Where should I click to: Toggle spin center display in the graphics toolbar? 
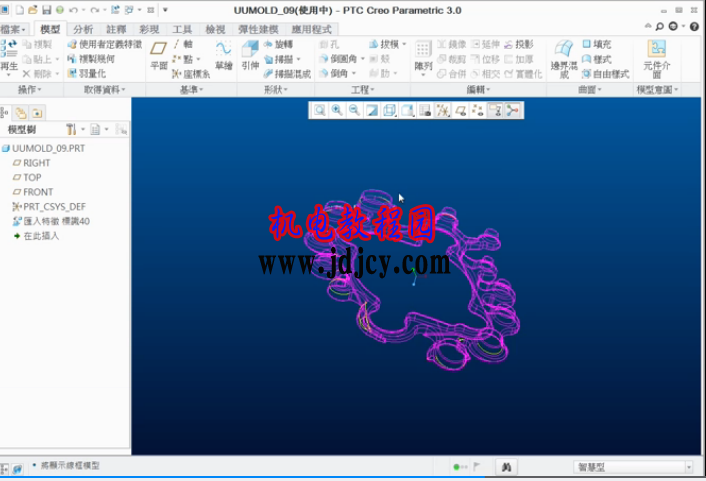[x=512, y=110]
